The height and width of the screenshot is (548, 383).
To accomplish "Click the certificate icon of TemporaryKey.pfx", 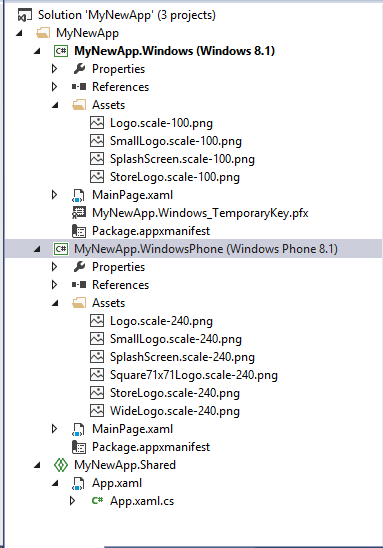I will coord(79,213).
